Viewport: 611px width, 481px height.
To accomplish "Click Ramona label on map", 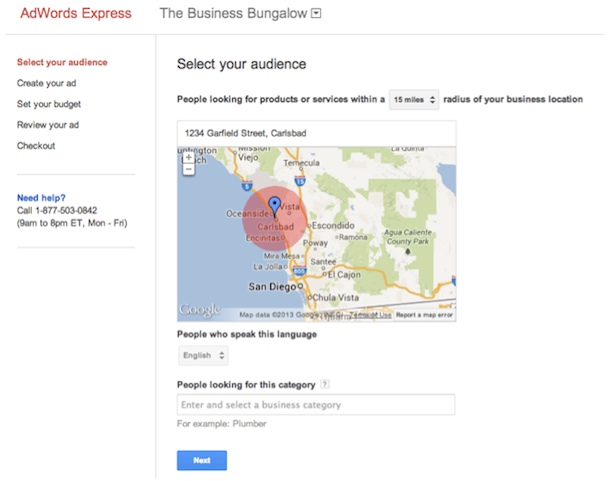I will (x=353, y=237).
